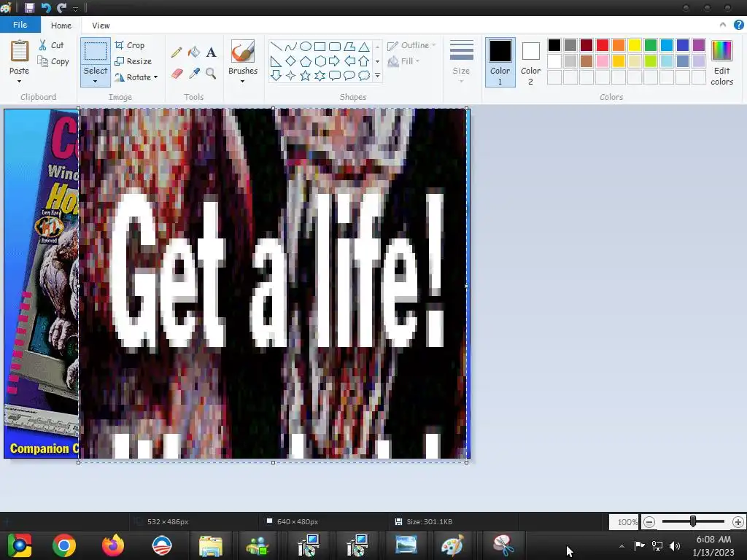This screenshot has height=560, width=747.
Task: Choose the Fill with color bucket tool
Action: pos(194,52)
